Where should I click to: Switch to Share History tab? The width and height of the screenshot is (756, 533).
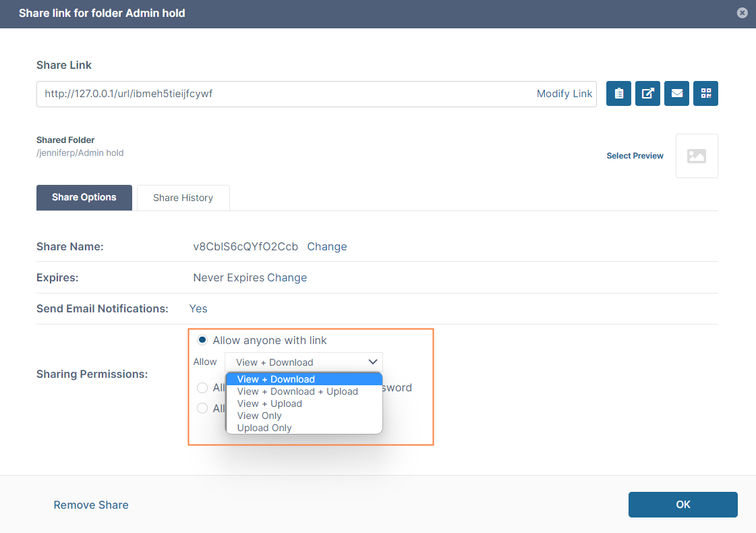183,198
